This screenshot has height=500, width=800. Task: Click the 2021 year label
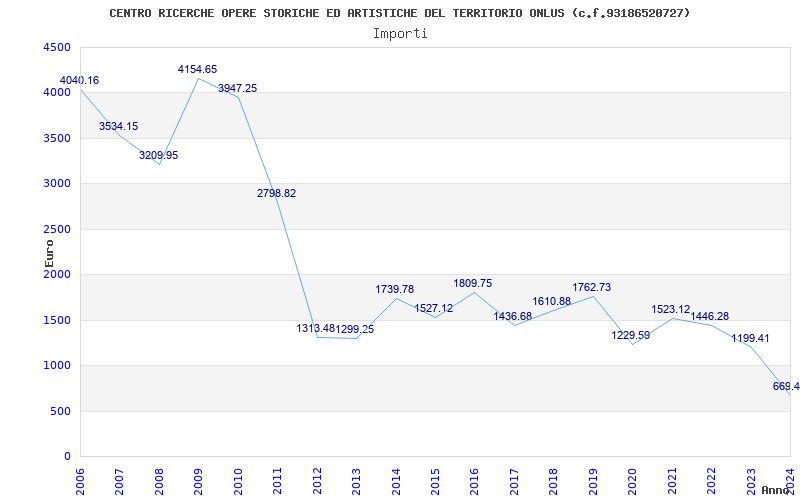tap(672, 481)
